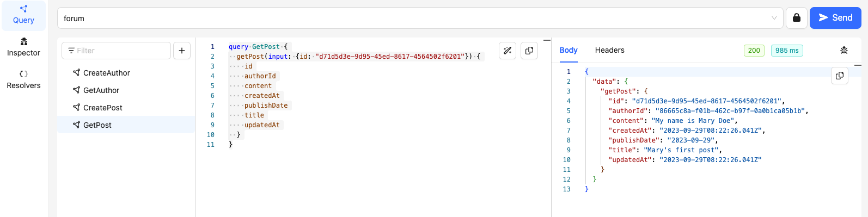Click the prettify query wand icon
The image size is (868, 217).
pyautogui.click(x=508, y=51)
